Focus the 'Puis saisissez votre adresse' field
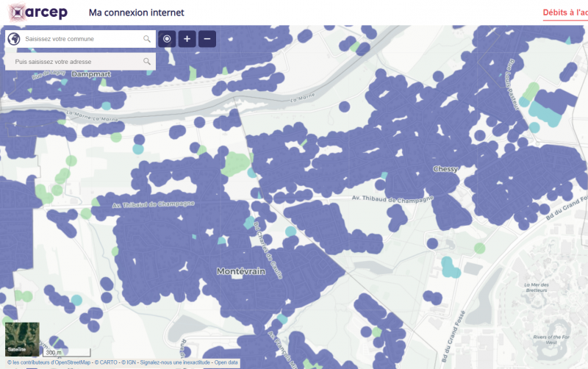The width and height of the screenshot is (588, 369). tap(80, 62)
